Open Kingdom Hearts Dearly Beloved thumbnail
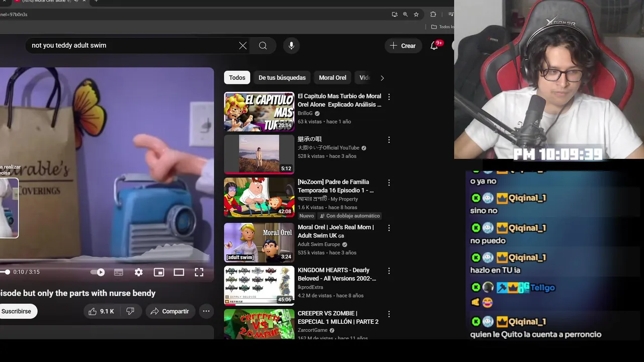The height and width of the screenshot is (362, 644). tap(259, 286)
